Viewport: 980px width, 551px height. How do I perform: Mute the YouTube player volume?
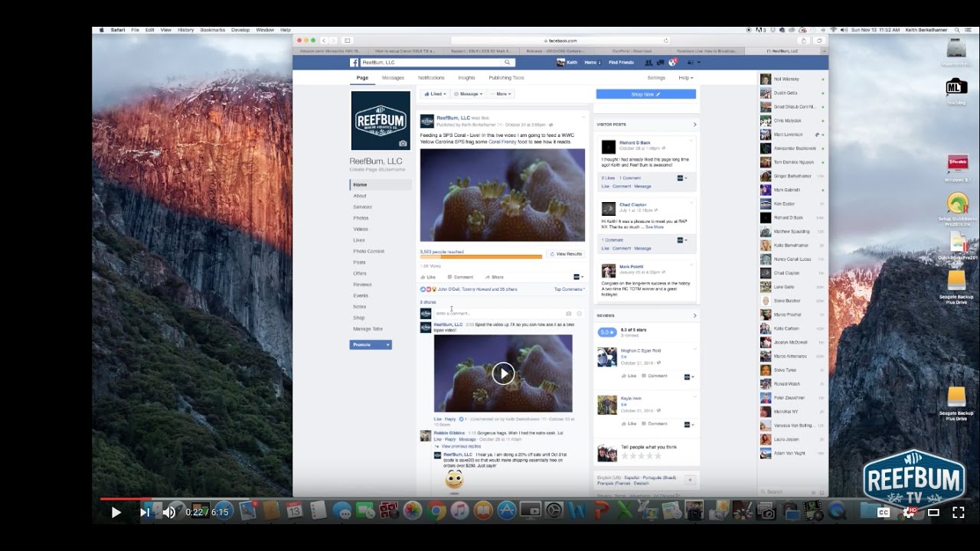[169, 512]
